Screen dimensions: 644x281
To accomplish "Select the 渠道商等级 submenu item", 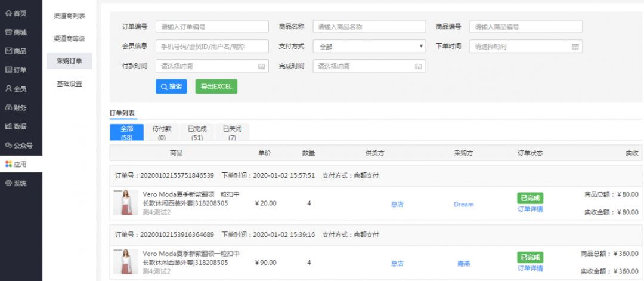I will tap(69, 39).
